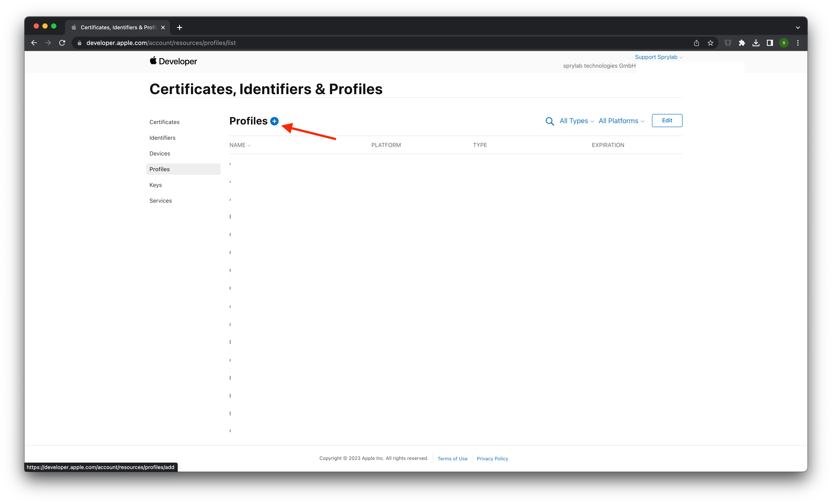Viewport: 832px width, 504px height.
Task: Select Identifiers in the sidebar
Action: (x=162, y=138)
